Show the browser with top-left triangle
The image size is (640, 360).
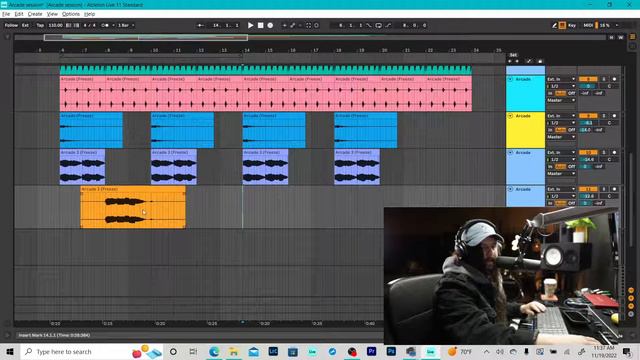(x=7, y=37)
